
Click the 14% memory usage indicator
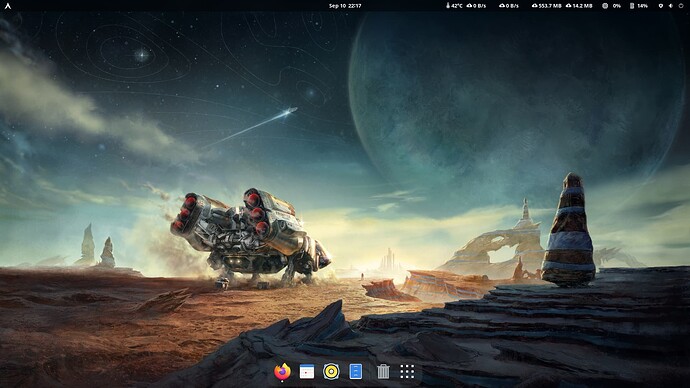(x=639, y=6)
